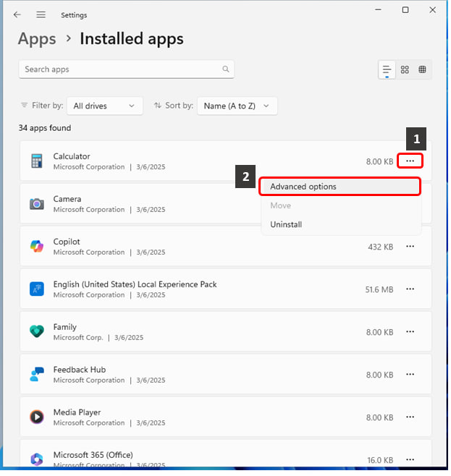Image resolution: width=451 pixels, height=476 pixels.
Task: Click the English Local Experience Pack icon
Action: [37, 289]
